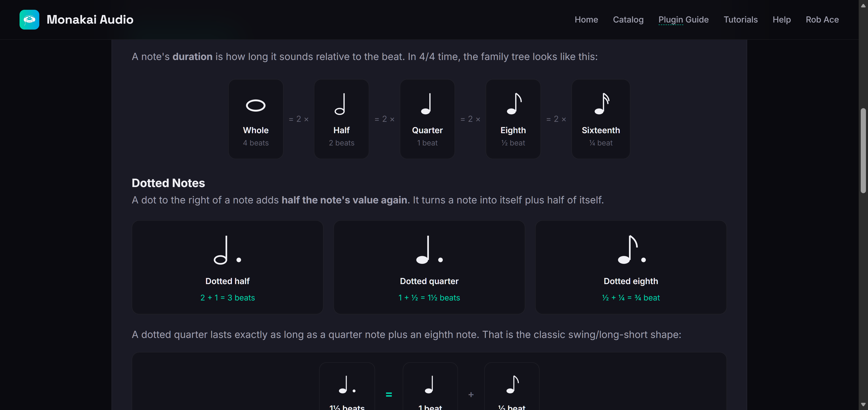Click the quarter note above the 1 beat label
868x410 pixels.
point(429,385)
